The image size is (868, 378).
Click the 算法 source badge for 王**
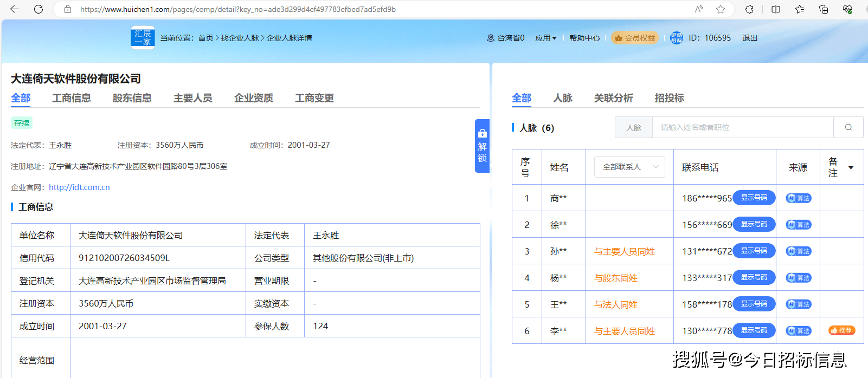click(x=799, y=304)
